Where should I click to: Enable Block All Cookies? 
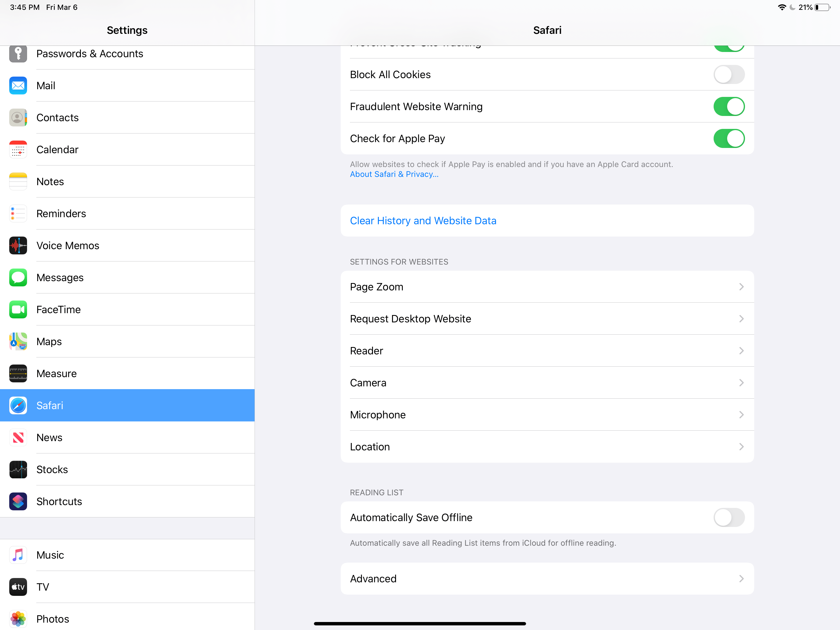coord(729,74)
